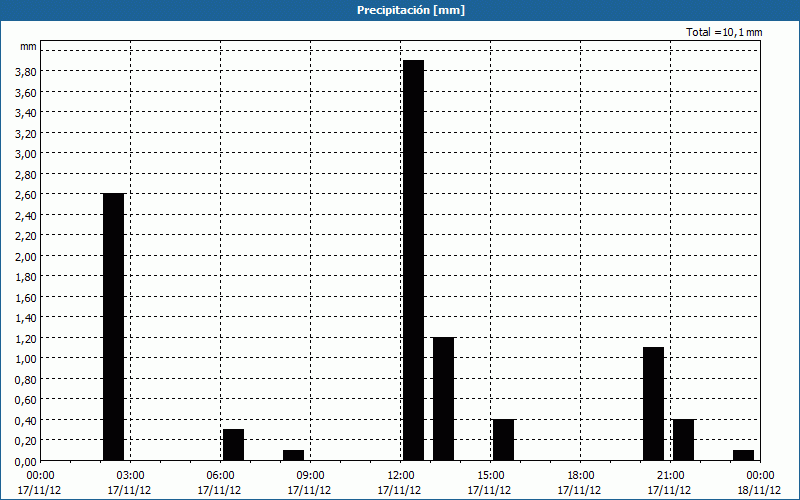The image size is (800, 500).
Task: Select the 2,20 axis value
Action: pyautogui.click(x=26, y=236)
